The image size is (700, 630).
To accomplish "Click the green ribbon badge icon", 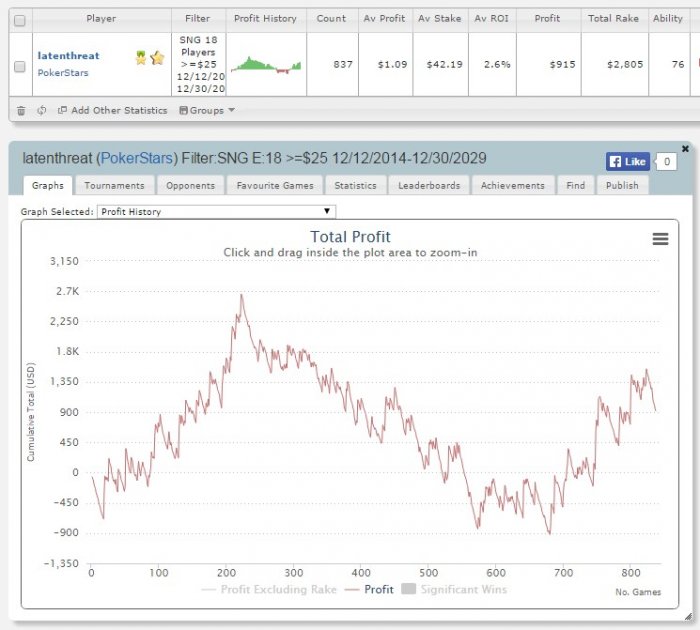I will tap(141, 58).
